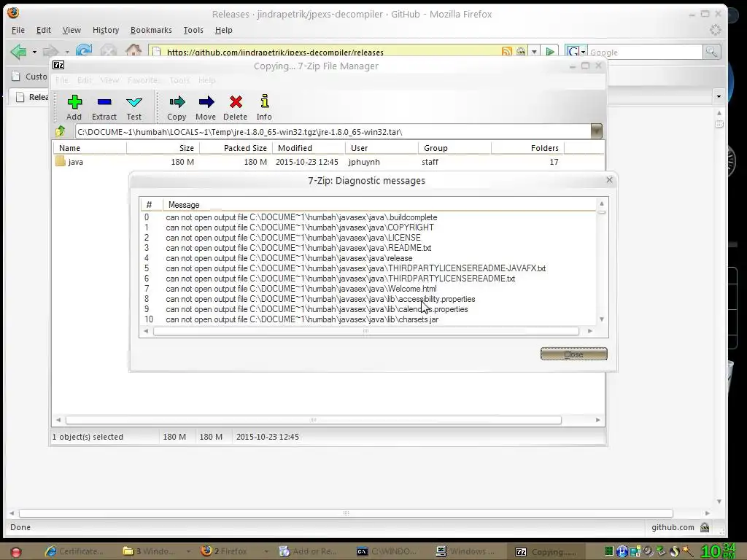The image size is (747, 560).
Task: Open the Add or Remove taskbar item
Action: tap(309, 551)
